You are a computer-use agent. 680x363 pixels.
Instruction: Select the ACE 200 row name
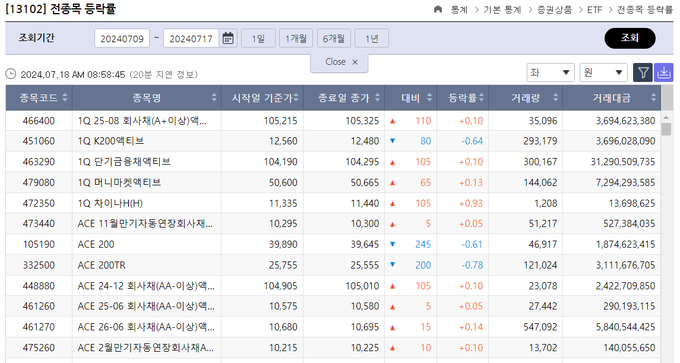(x=96, y=244)
